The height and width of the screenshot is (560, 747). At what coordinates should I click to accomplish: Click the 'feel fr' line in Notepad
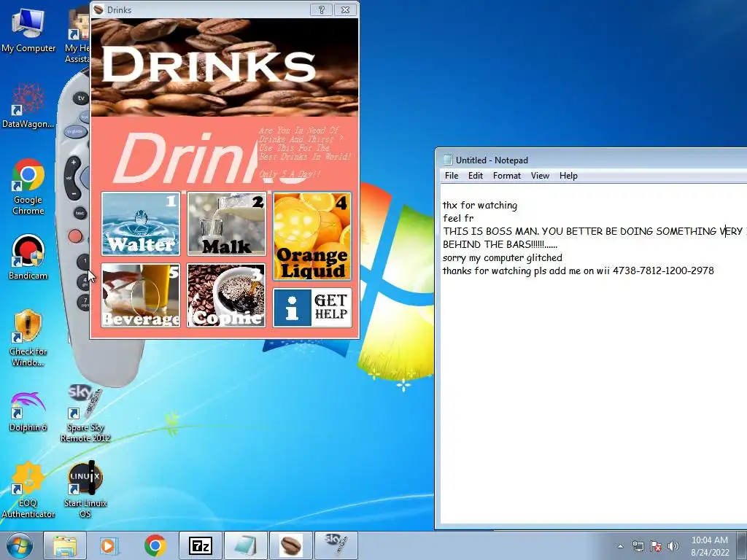coord(458,218)
